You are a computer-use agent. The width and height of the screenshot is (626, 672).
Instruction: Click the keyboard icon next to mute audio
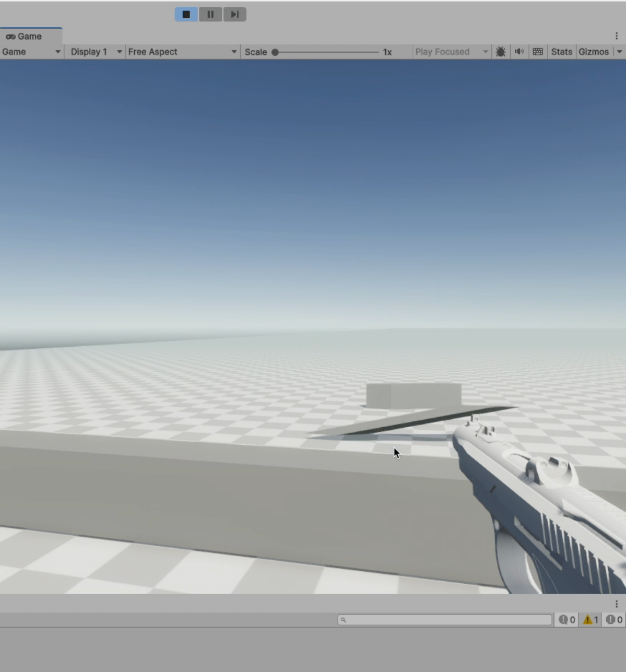[537, 52]
